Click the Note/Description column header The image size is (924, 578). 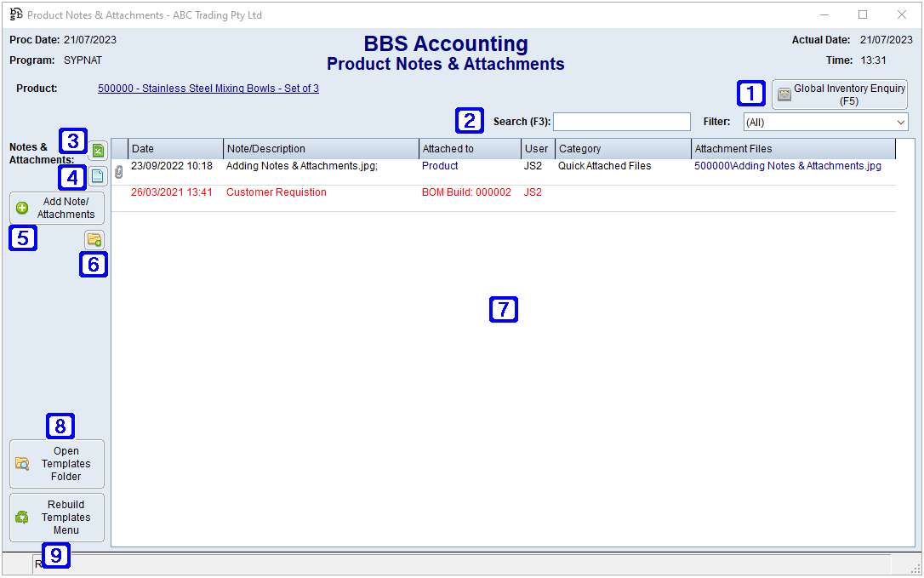(321, 149)
